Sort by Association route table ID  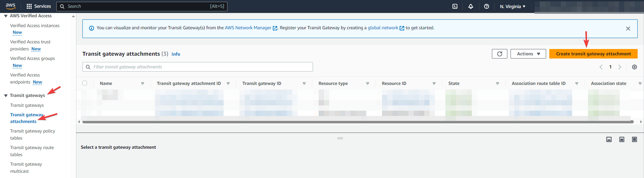(577, 84)
